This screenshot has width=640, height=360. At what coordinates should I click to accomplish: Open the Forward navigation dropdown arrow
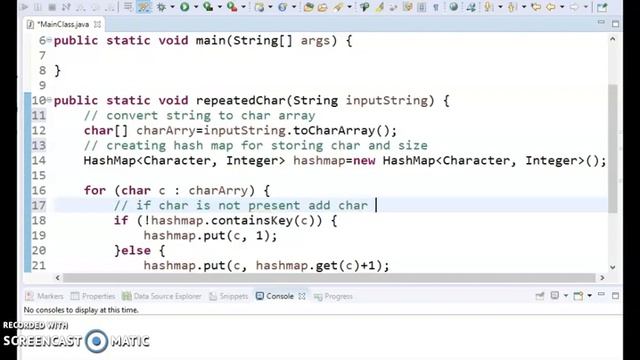pyautogui.click(x=585, y=7)
